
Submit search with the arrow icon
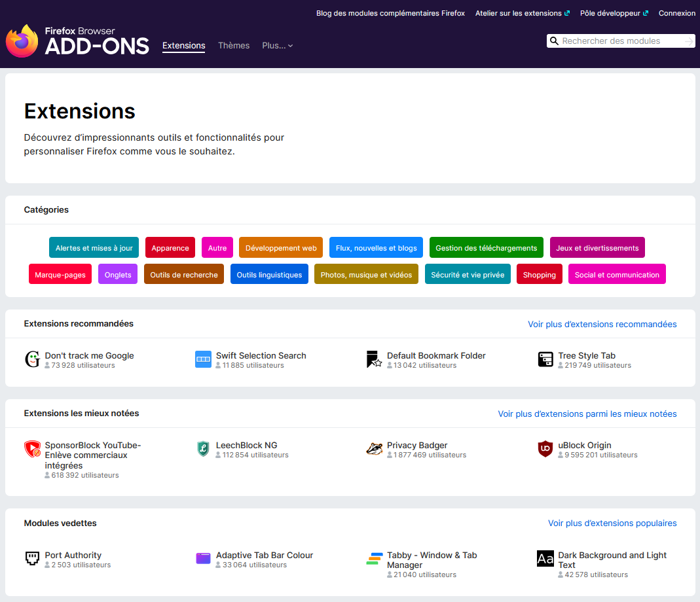coord(689,41)
